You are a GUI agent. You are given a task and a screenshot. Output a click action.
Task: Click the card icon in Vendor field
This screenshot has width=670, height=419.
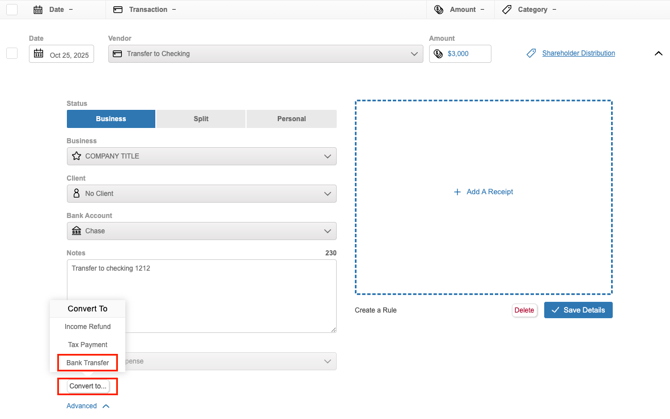118,54
